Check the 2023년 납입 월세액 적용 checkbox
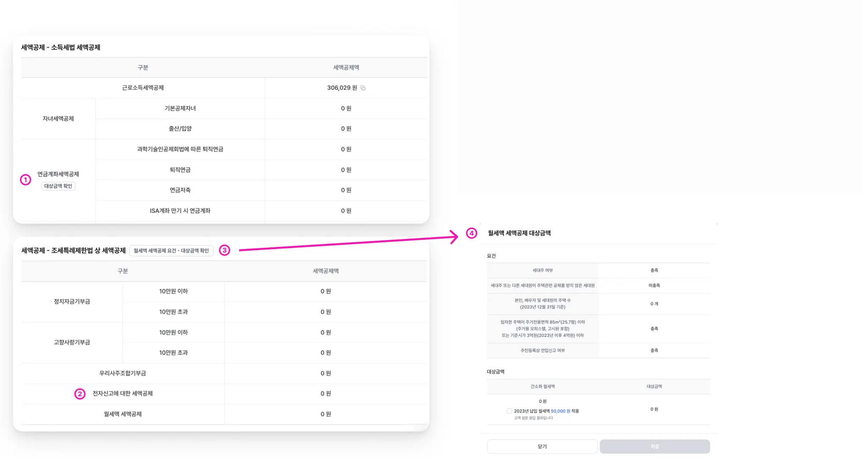The width and height of the screenshot is (868, 464). point(509,411)
